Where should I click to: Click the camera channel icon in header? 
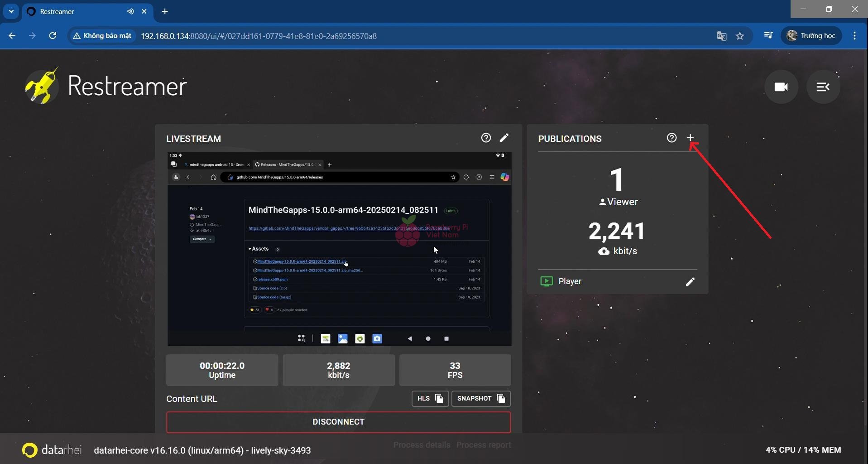click(781, 87)
